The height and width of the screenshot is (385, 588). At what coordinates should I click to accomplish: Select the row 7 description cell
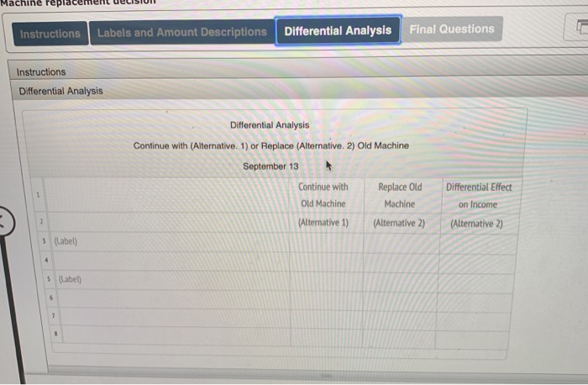[175, 317]
